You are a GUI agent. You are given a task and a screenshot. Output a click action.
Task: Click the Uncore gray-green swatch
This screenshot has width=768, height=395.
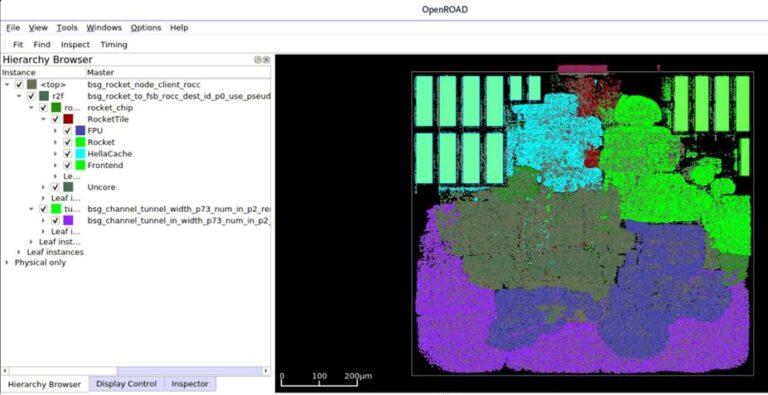(x=68, y=187)
